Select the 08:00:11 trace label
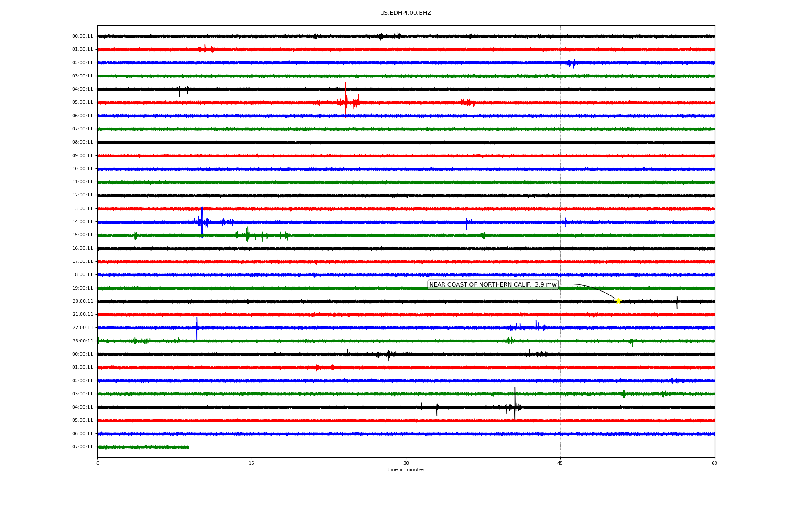Viewport: 812px width, 508px height. [82, 142]
